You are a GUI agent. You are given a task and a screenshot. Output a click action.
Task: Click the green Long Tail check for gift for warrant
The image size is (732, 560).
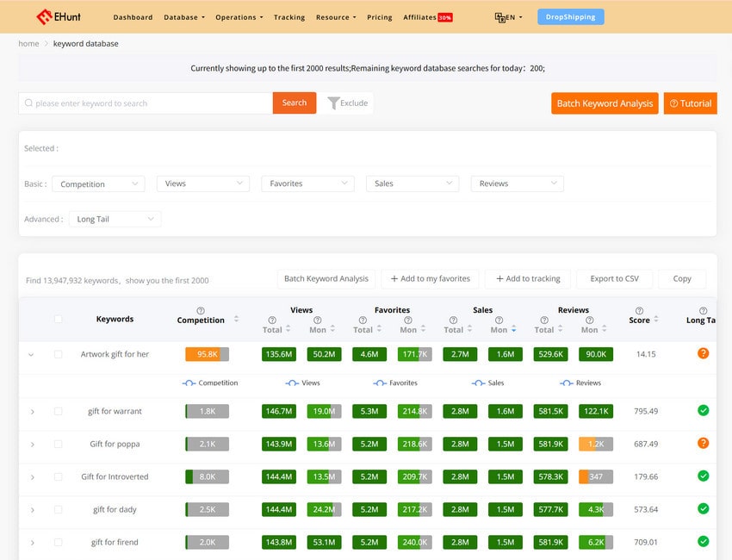(703, 411)
